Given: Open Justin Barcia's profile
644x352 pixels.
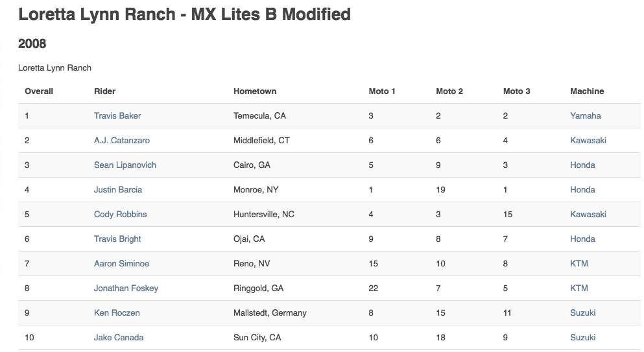Looking at the screenshot, I should pyautogui.click(x=118, y=190).
